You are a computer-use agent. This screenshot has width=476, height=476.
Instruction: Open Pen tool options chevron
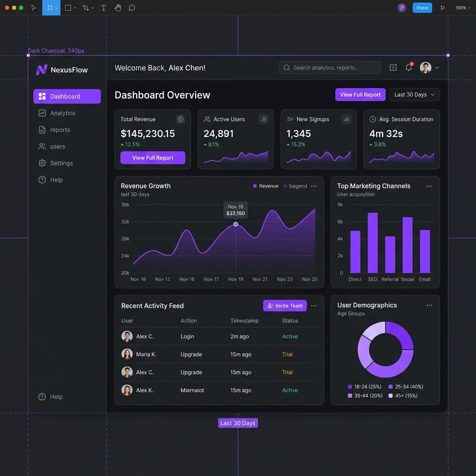click(x=93, y=8)
